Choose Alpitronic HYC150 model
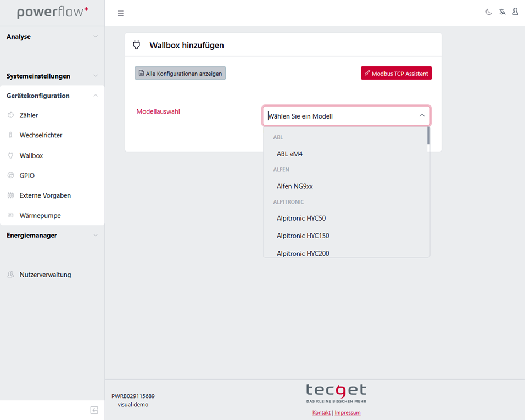Image resolution: width=525 pixels, height=420 pixels. (345, 236)
